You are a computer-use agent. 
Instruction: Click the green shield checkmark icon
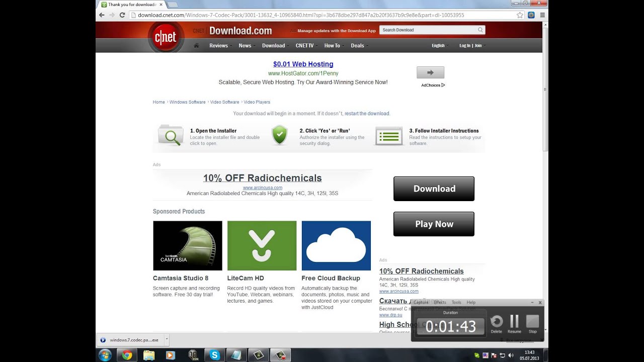click(279, 135)
